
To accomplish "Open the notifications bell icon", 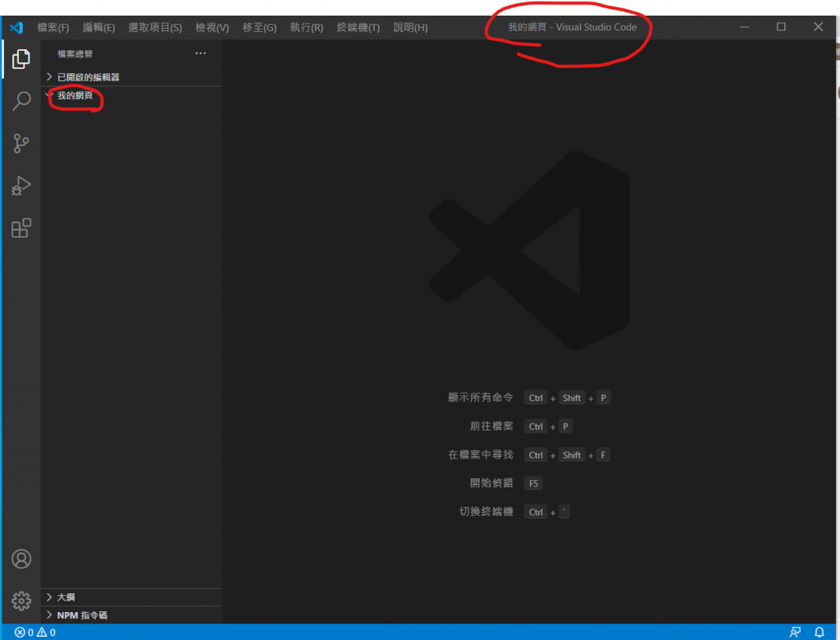I will click(819, 633).
